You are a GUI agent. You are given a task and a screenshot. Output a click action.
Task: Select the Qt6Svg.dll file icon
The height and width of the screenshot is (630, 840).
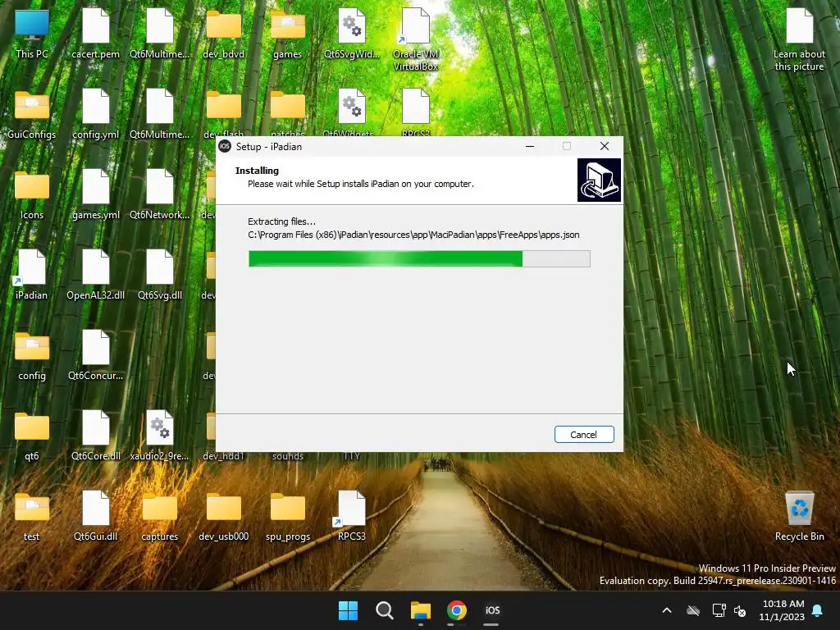pos(160,275)
